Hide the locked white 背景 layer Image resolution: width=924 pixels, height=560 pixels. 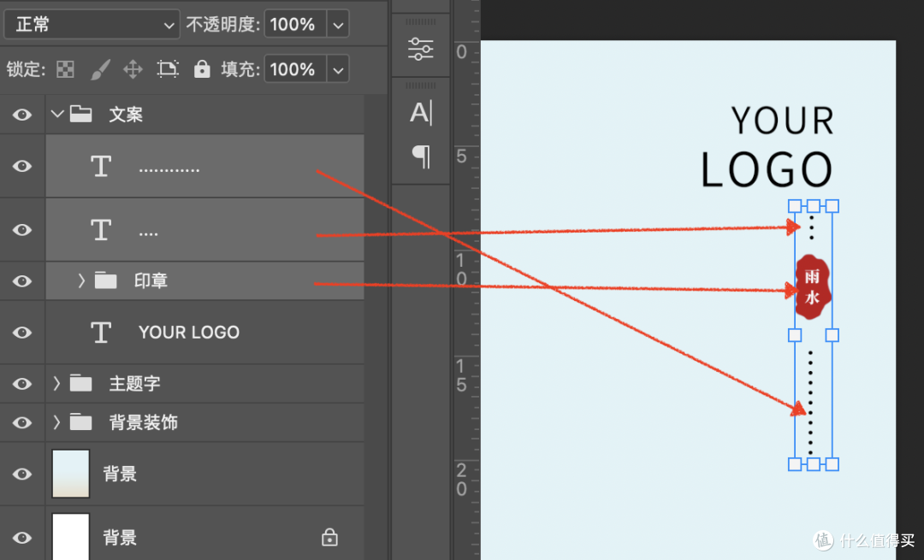(22, 538)
